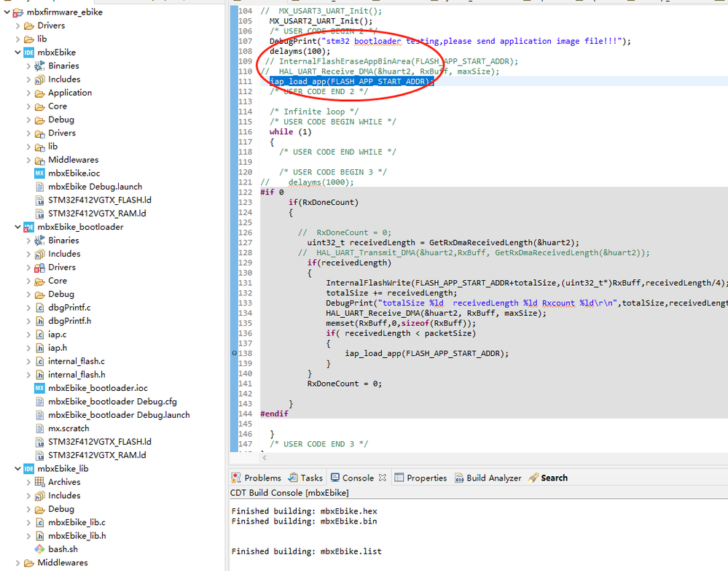Click 'Finished building: mbxEbike.hex' console line

[304, 511]
